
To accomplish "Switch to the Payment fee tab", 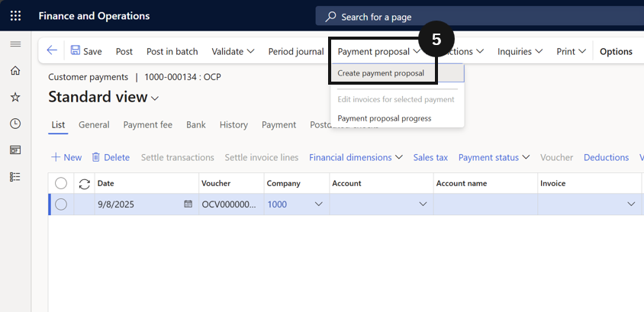I will 148,125.
